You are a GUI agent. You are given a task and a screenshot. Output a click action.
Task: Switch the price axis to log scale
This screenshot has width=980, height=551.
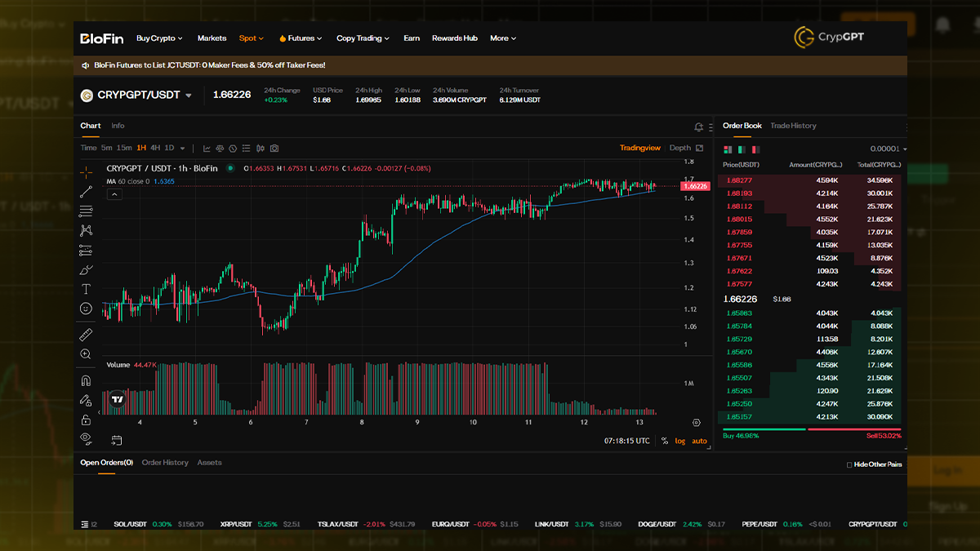pyautogui.click(x=680, y=440)
